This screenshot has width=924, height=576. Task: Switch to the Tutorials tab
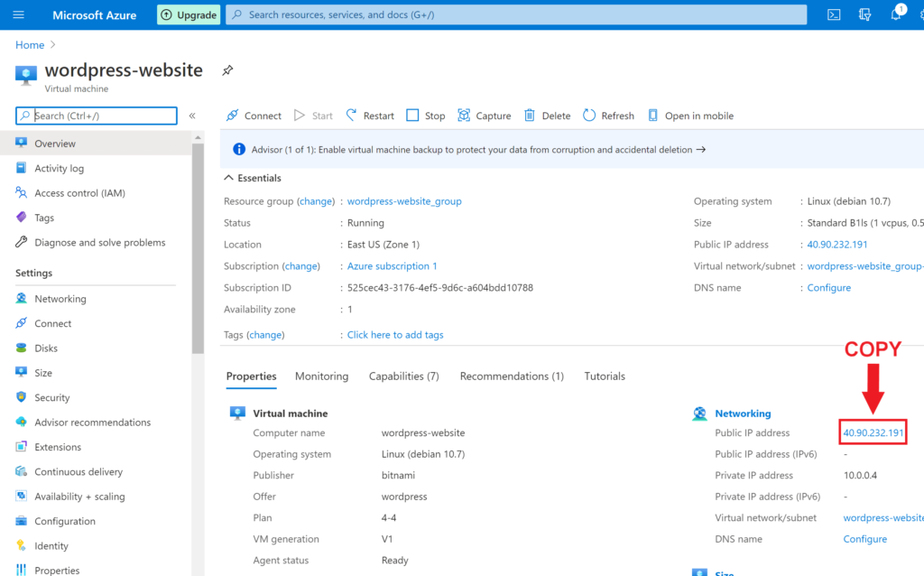tap(605, 376)
